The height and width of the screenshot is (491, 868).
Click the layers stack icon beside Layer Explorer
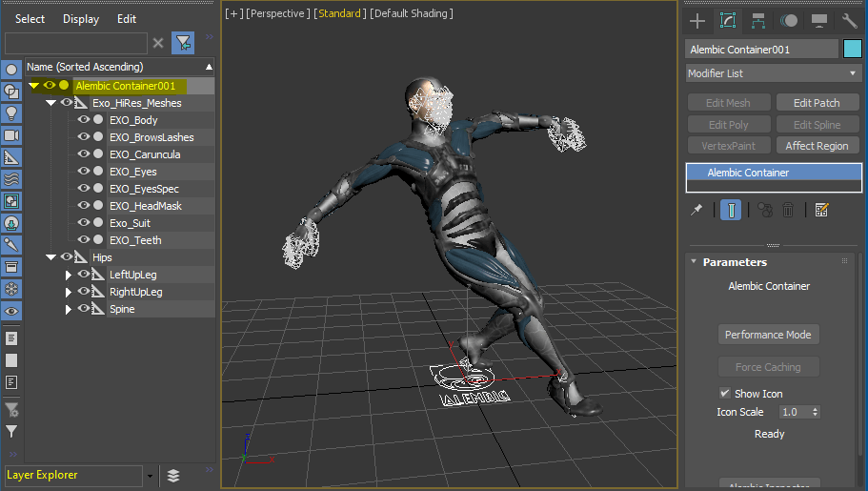[173, 476]
